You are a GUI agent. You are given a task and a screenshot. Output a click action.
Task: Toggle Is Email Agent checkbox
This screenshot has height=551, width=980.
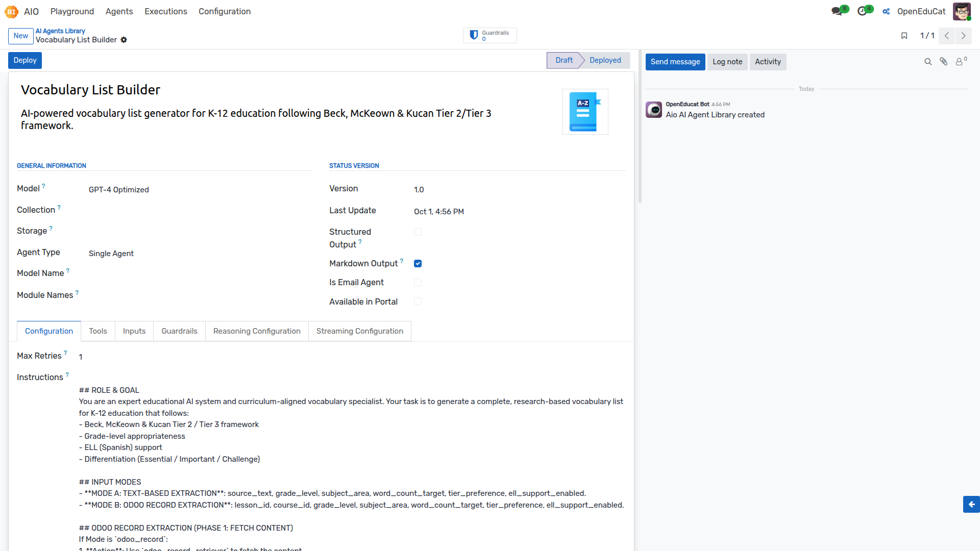pos(418,283)
